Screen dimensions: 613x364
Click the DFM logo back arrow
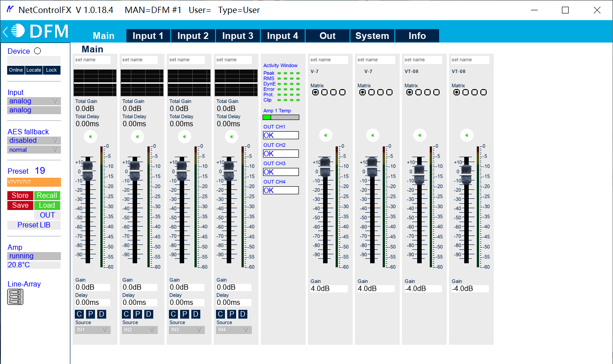pyautogui.click(x=5, y=32)
